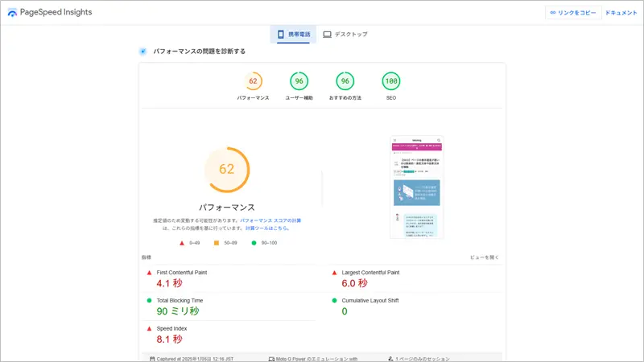Click the green dot beside Total Blocking Time

pos(149,300)
